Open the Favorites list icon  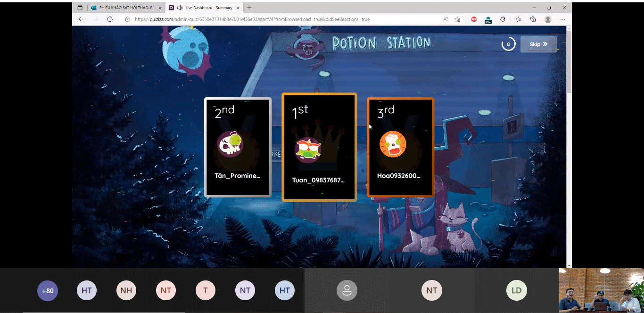point(518,19)
